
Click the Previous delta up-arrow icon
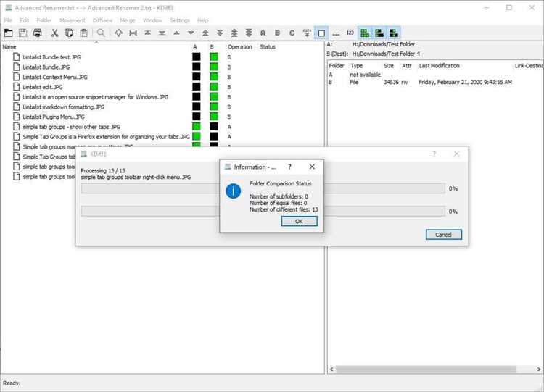(176, 33)
